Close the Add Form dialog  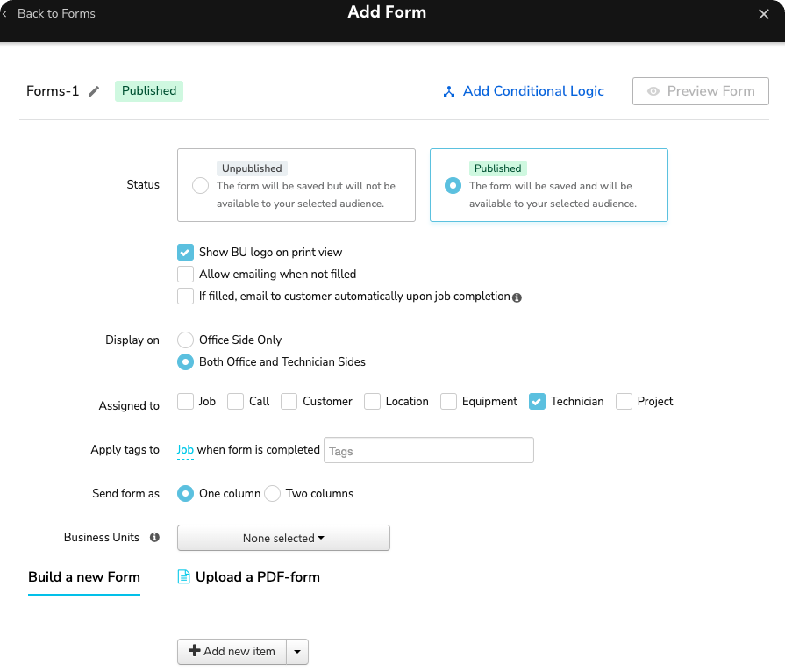(x=764, y=13)
